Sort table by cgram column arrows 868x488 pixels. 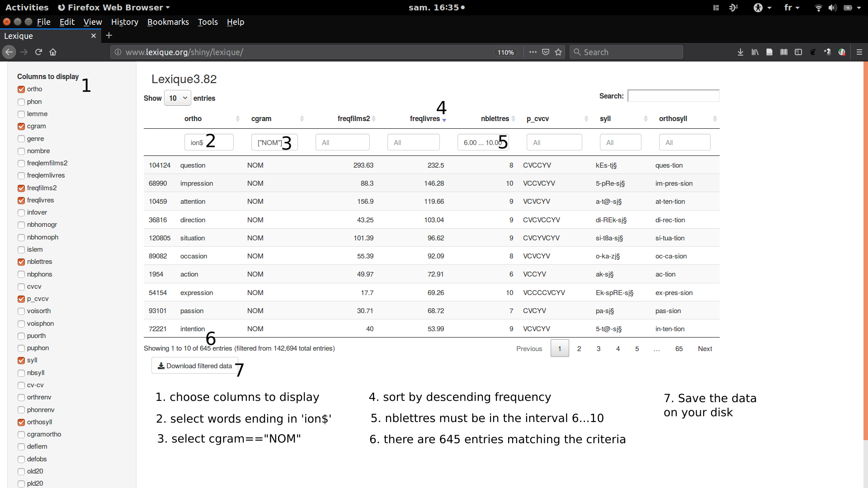302,119
